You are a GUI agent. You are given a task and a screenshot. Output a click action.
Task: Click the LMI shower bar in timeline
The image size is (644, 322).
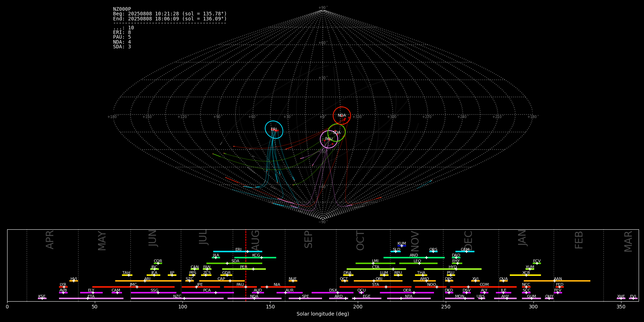coord(375,263)
